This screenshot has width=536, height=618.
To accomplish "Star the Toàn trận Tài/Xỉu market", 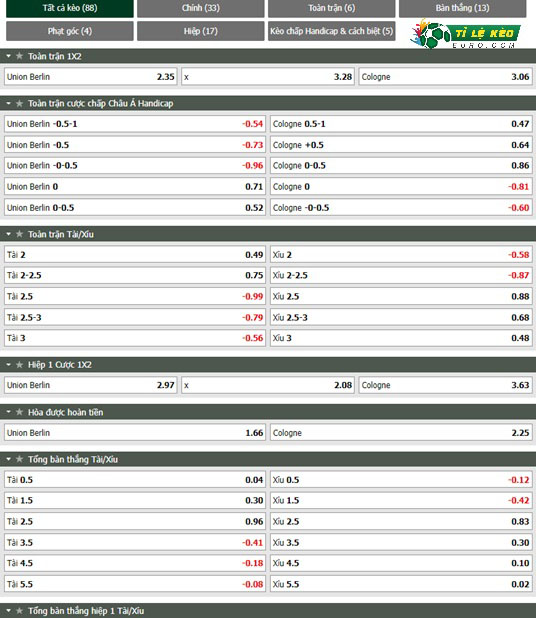I will point(19,235).
